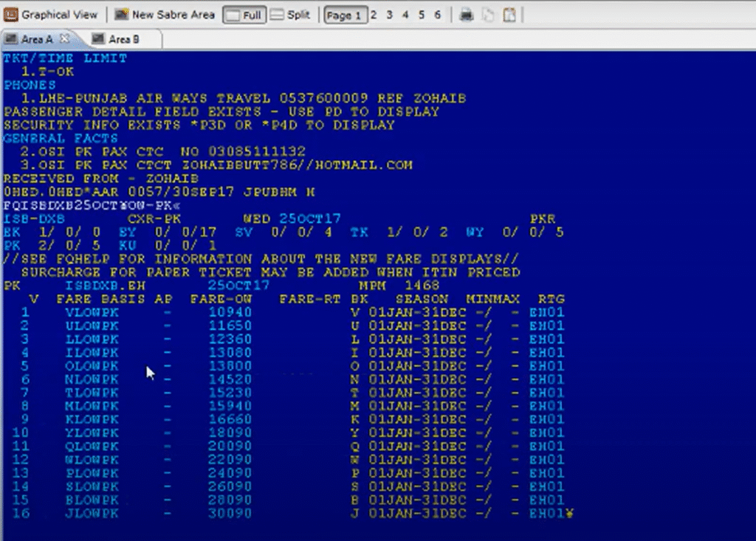Go to page 2

[374, 15]
